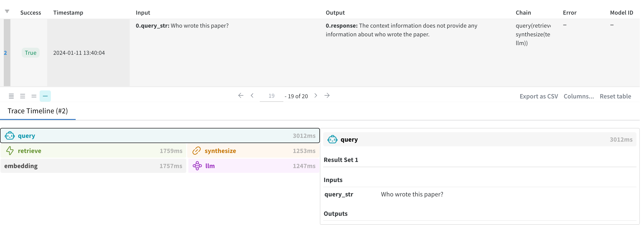Viewport: 644px width, 229px height.
Task: Toggle the single-line row height option
Action: [x=45, y=97]
